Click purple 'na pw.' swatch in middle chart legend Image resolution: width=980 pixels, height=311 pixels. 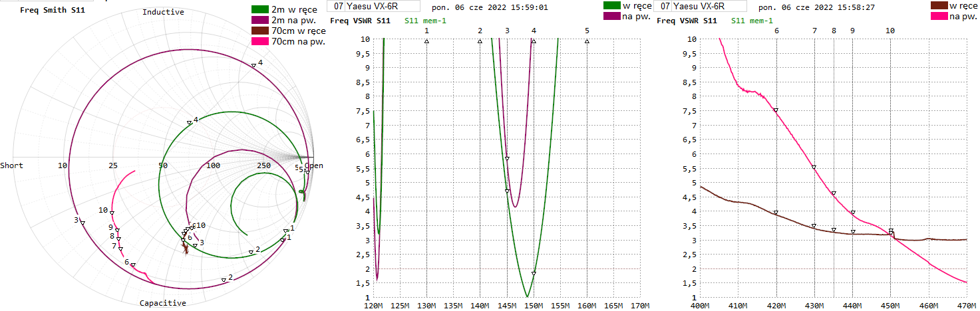tap(611, 16)
